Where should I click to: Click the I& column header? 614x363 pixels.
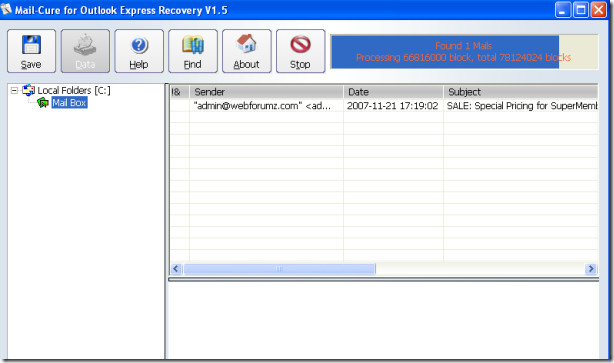[x=180, y=92]
